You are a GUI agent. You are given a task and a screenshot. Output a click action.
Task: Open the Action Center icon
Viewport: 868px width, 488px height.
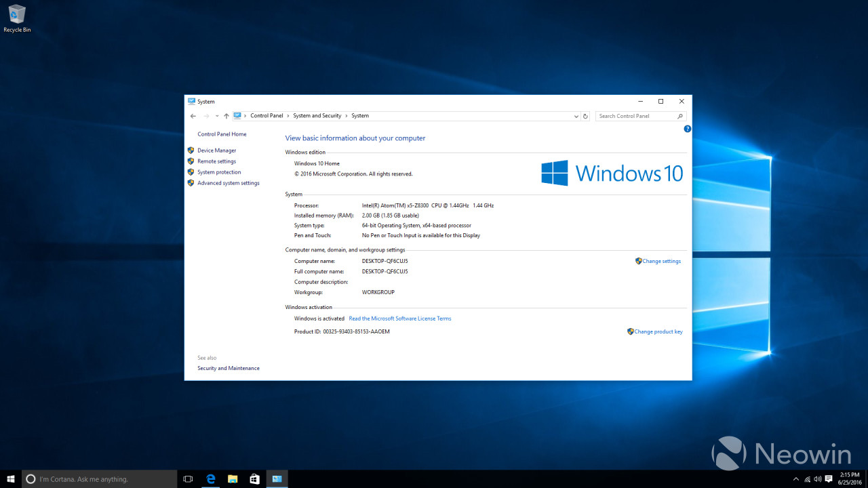point(829,479)
